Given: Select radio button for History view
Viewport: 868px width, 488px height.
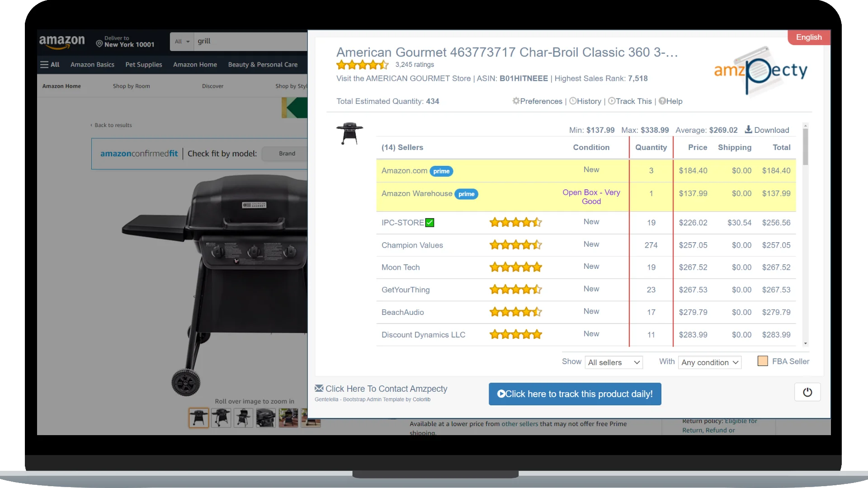Looking at the screenshot, I should tap(573, 101).
